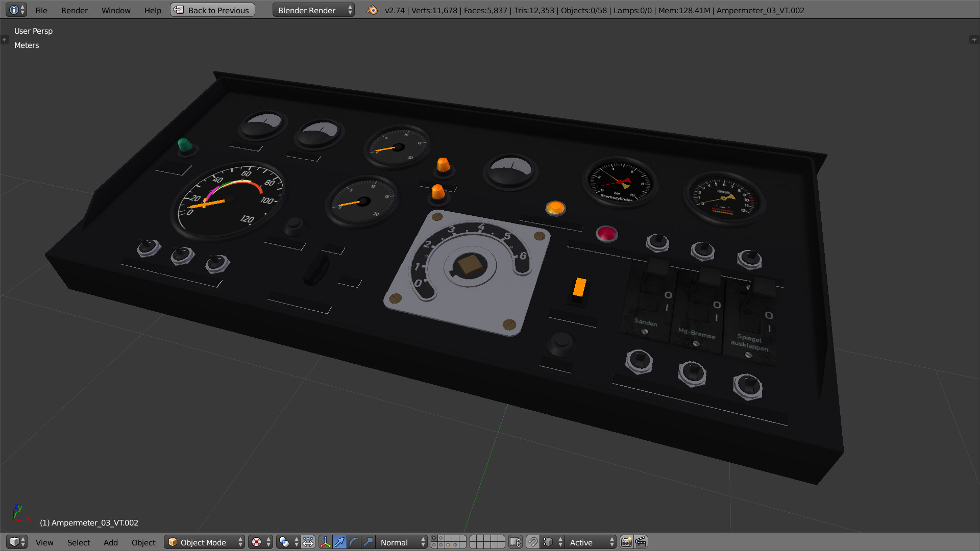This screenshot has width=980, height=551.
Task: Select the rotate manipulator arc
Action: (354, 542)
